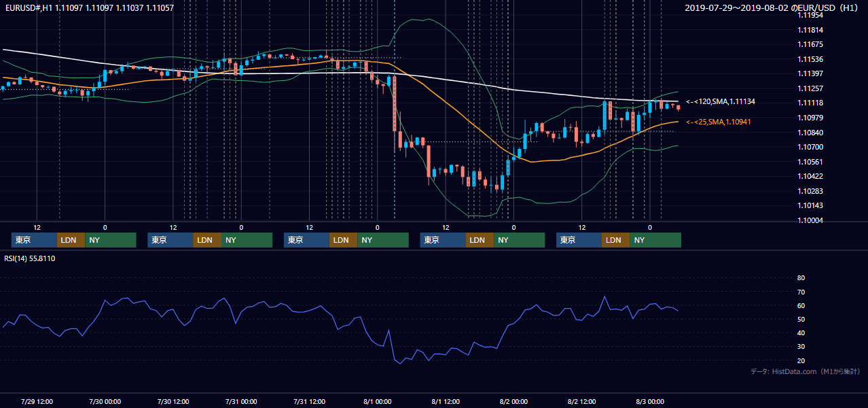
Task: Click price axis value 1.10283
Action: coord(810,191)
